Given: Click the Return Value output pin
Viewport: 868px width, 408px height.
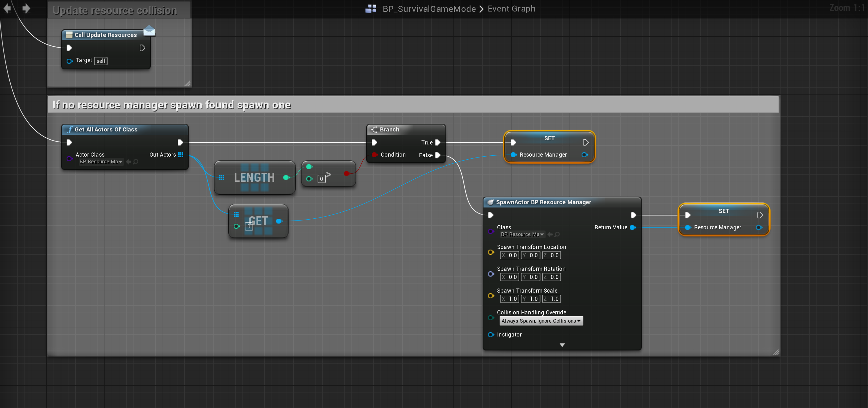Looking at the screenshot, I should (x=632, y=227).
